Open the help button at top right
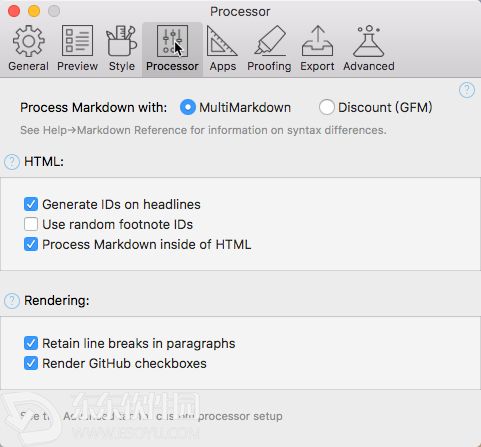 [467, 90]
